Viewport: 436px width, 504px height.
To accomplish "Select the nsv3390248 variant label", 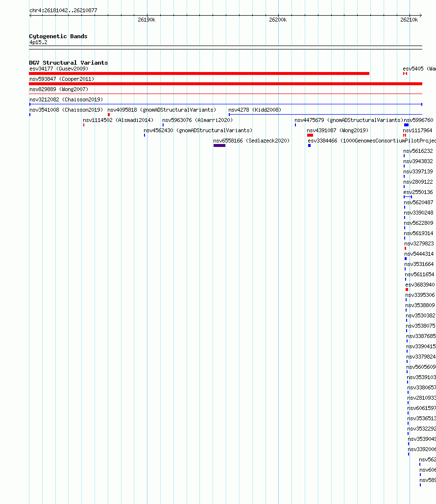I will tap(419, 213).
